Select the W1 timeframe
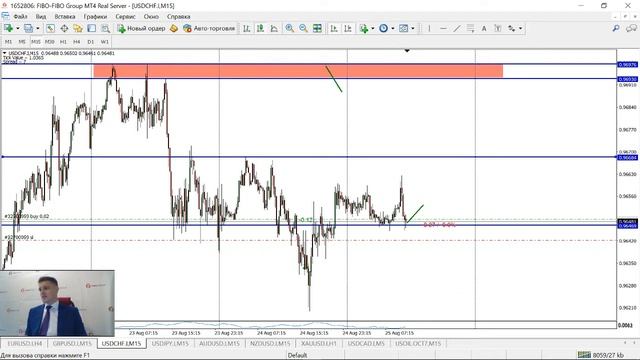The image size is (640, 360). 104,42
